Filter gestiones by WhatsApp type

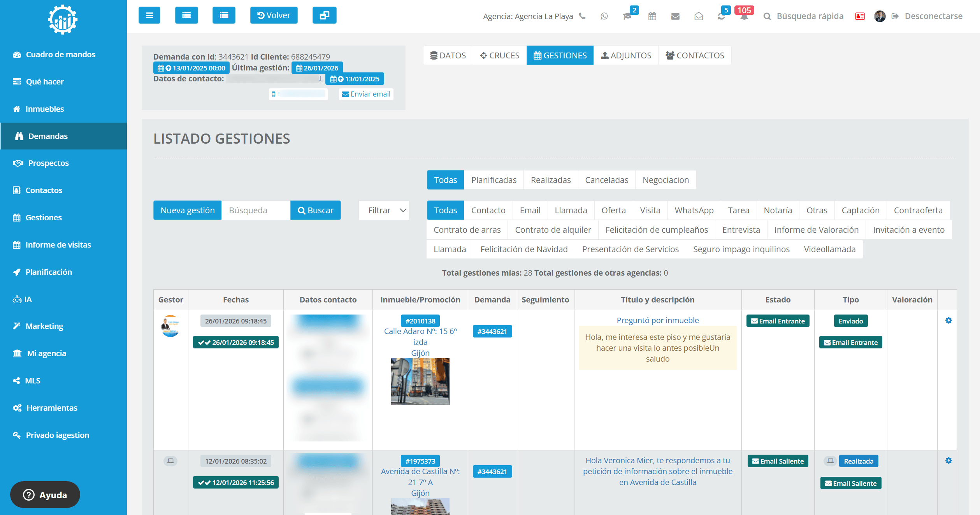point(694,211)
